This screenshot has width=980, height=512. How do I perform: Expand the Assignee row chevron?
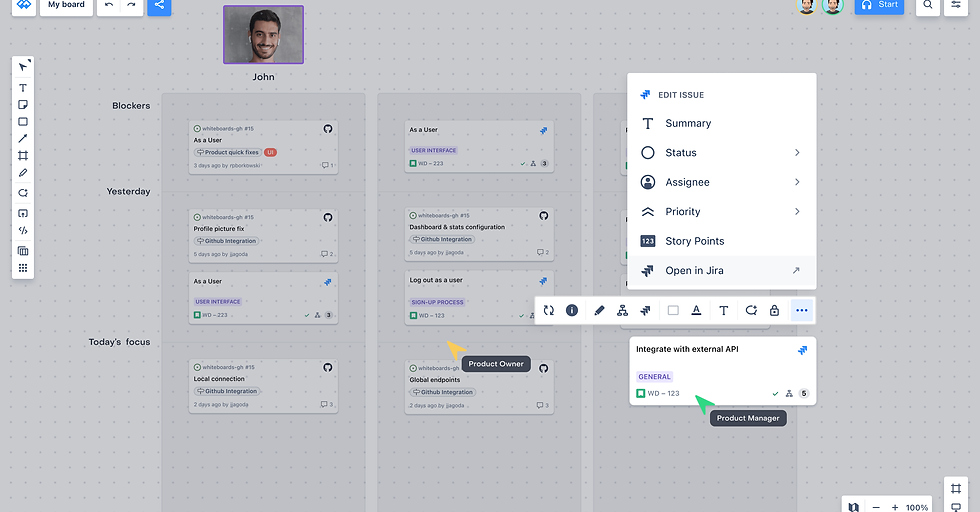[797, 182]
